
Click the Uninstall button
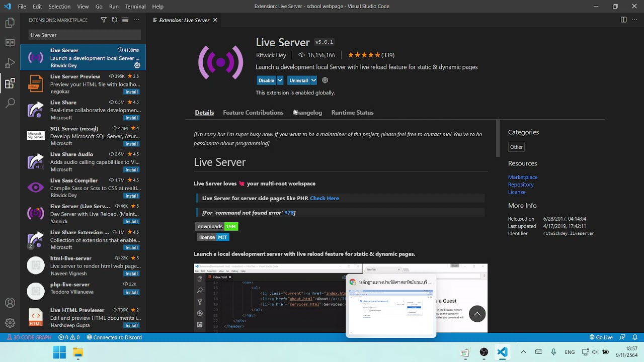(x=298, y=80)
